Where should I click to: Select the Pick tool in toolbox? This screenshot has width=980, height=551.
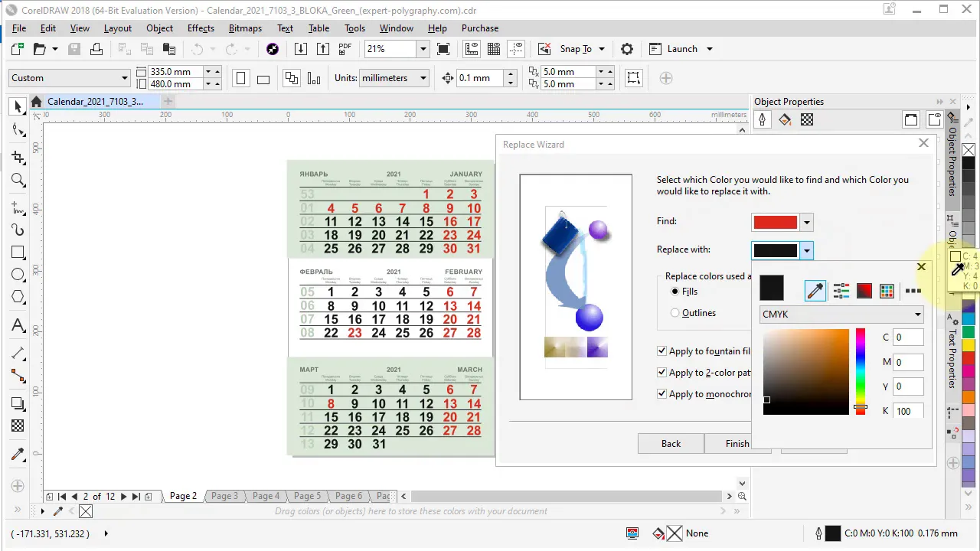(x=18, y=107)
